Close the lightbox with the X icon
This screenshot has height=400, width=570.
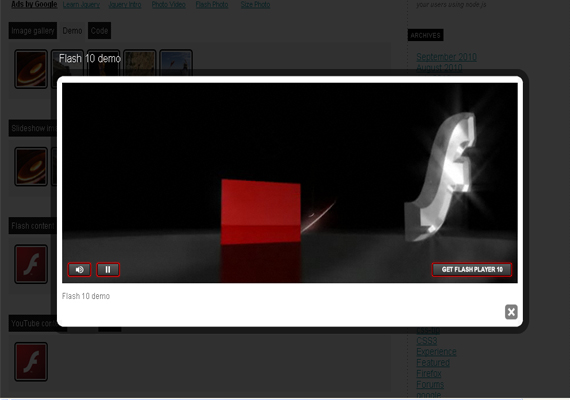511,312
